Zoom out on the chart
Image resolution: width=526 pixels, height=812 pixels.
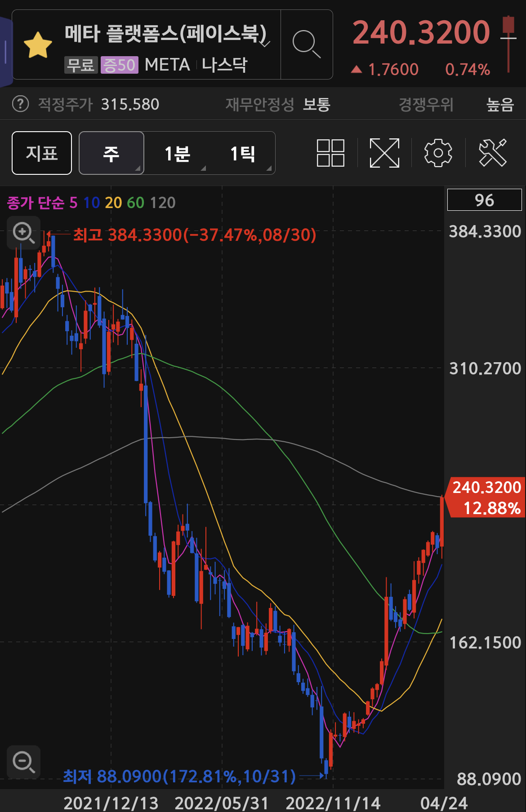click(x=23, y=762)
